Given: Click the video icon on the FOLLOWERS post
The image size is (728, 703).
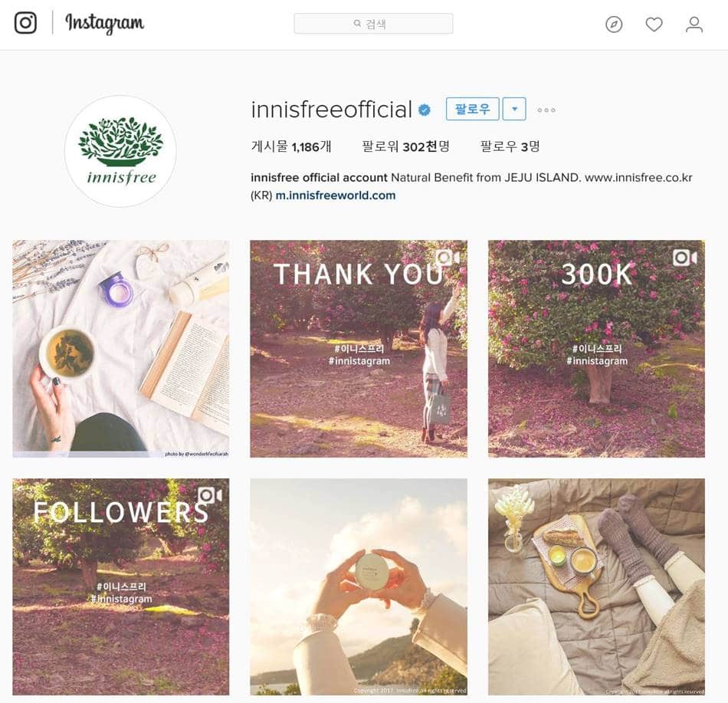Looking at the screenshot, I should point(210,495).
